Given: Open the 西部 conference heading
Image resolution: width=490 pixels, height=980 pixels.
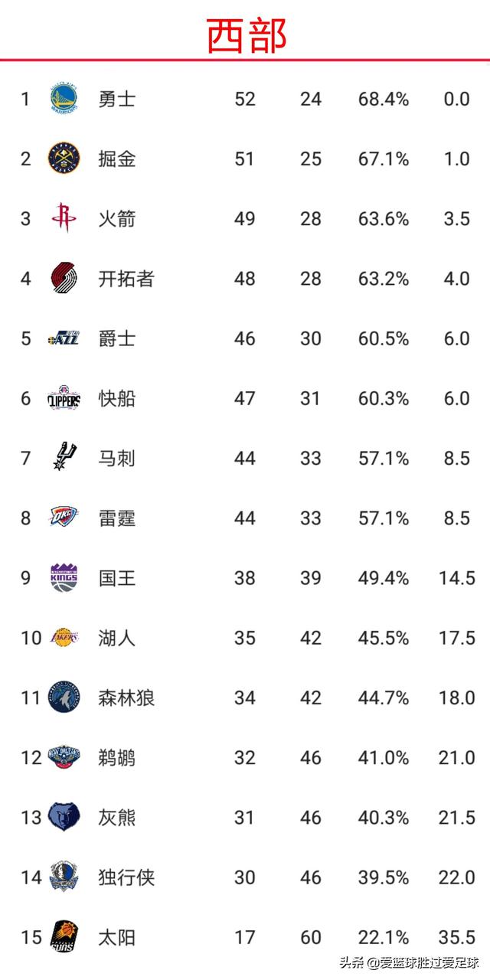Looking at the screenshot, I should 247,34.
